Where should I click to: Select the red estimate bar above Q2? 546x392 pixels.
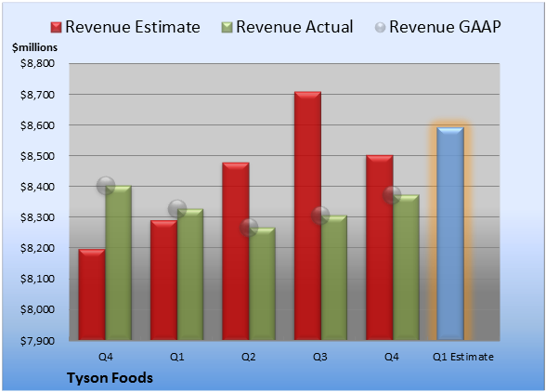tap(236, 251)
